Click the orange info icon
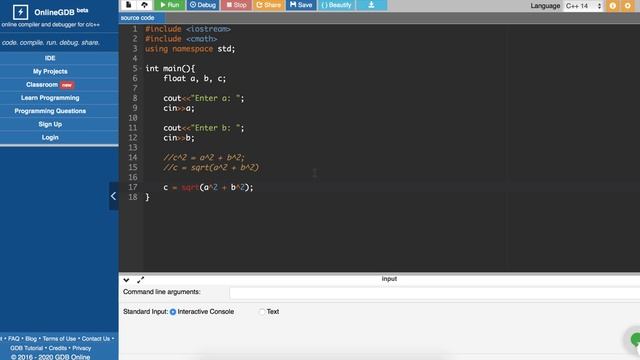Image resolution: width=640 pixels, height=360 pixels. tap(613, 6)
